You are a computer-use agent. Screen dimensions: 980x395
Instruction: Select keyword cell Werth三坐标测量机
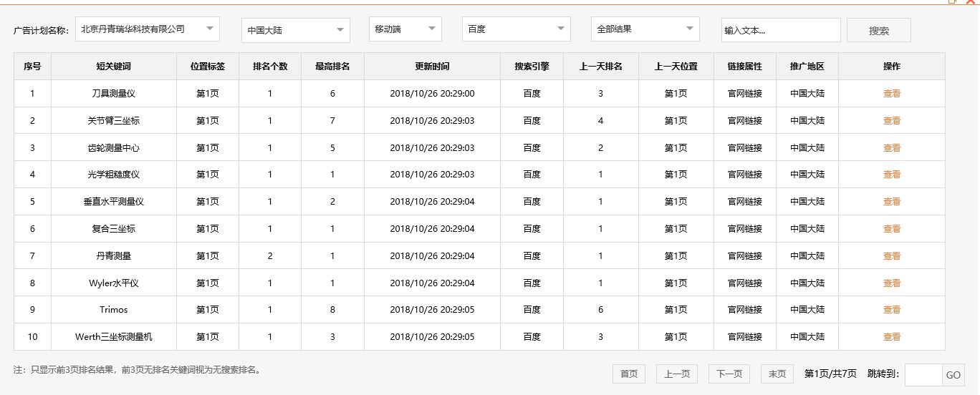click(114, 337)
